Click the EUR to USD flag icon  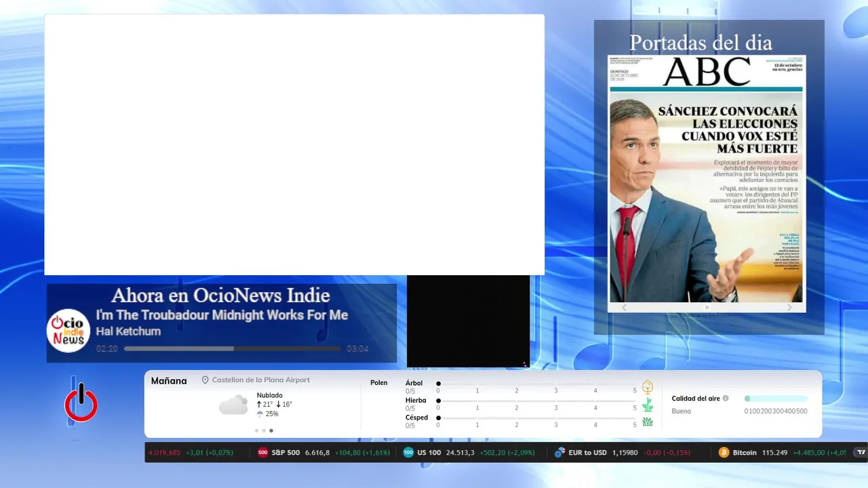(559, 452)
